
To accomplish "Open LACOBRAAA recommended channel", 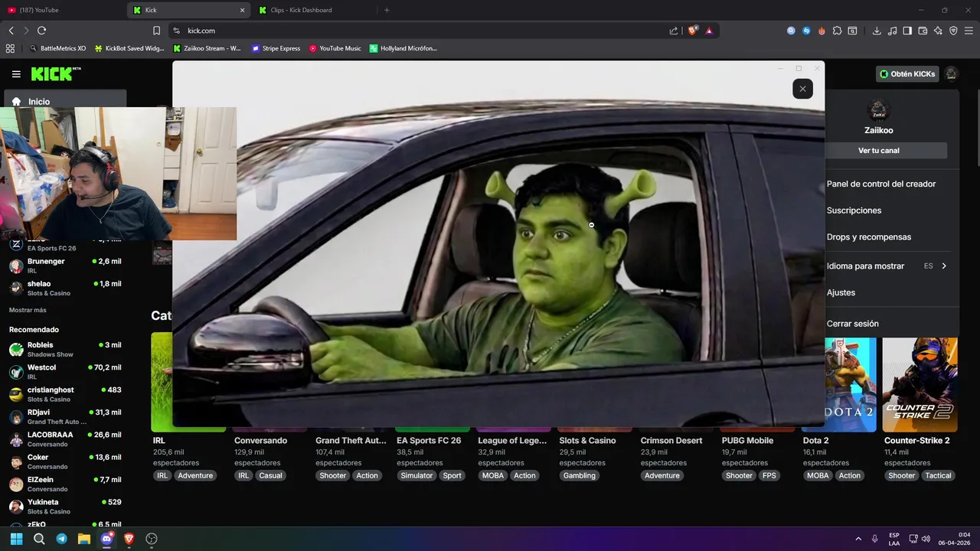I will [65, 439].
